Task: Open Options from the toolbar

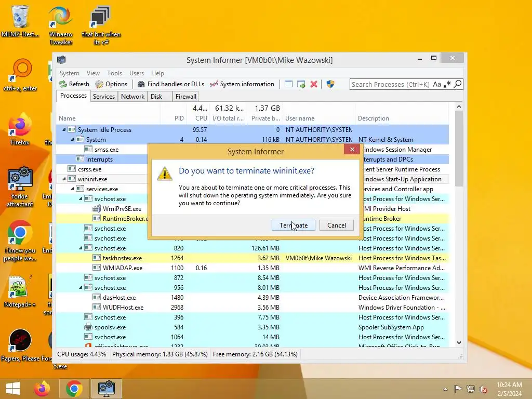Action: 111,84
